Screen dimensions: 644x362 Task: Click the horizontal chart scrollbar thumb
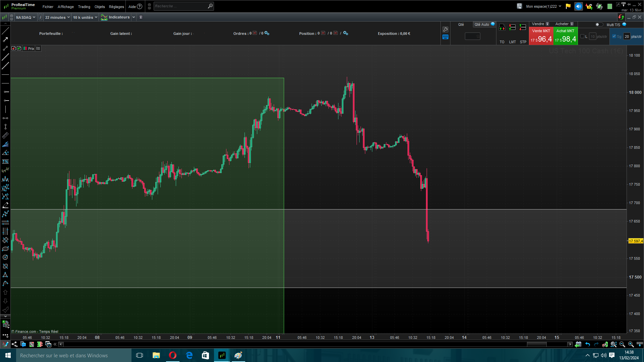pos(537,344)
